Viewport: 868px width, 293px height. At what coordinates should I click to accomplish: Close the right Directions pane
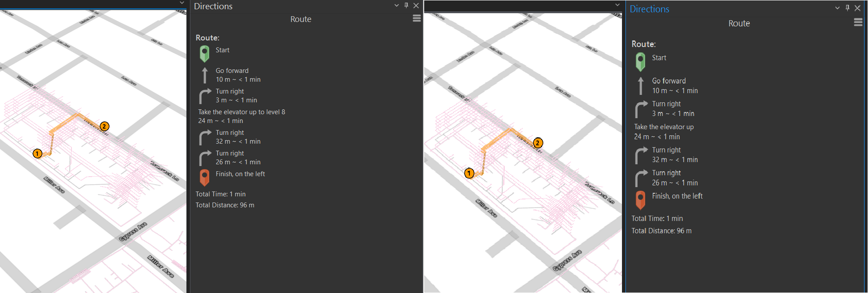coord(857,8)
